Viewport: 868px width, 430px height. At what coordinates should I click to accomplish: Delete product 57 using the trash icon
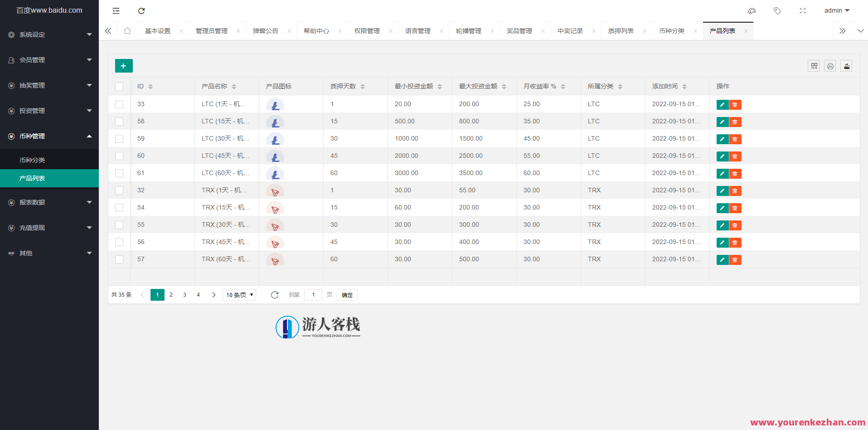[735, 259]
